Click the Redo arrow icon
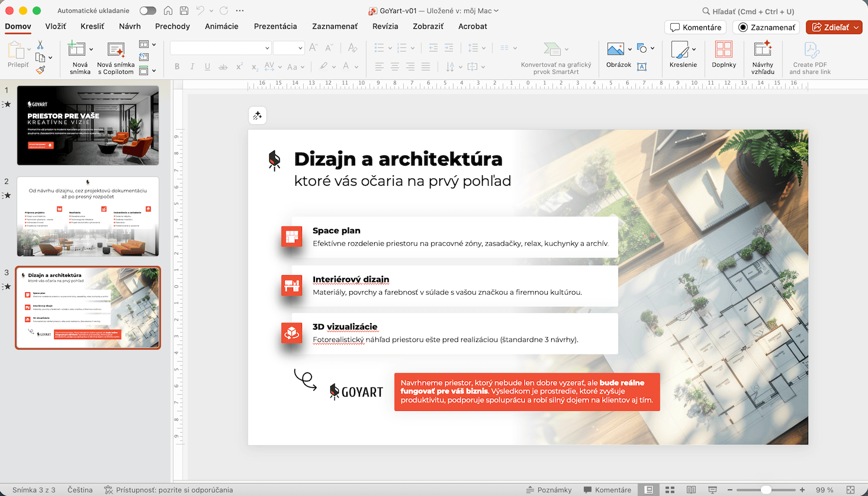868x496 pixels. pos(224,11)
